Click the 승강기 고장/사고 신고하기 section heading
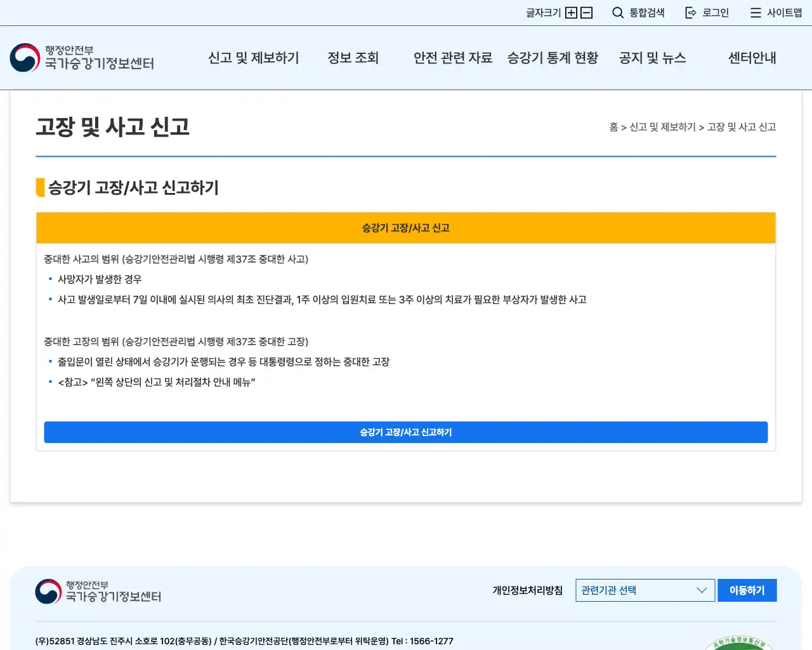Viewport: 812px width, 650px height. pyautogui.click(x=134, y=188)
